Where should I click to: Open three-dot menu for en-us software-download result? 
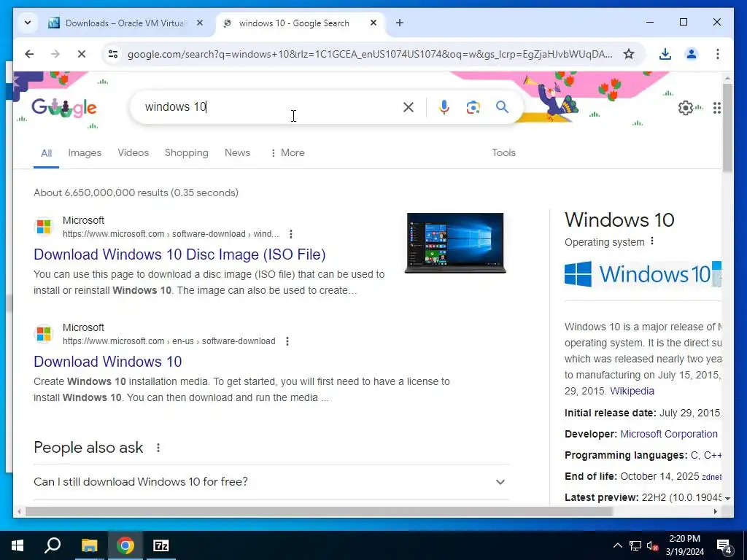[287, 341]
